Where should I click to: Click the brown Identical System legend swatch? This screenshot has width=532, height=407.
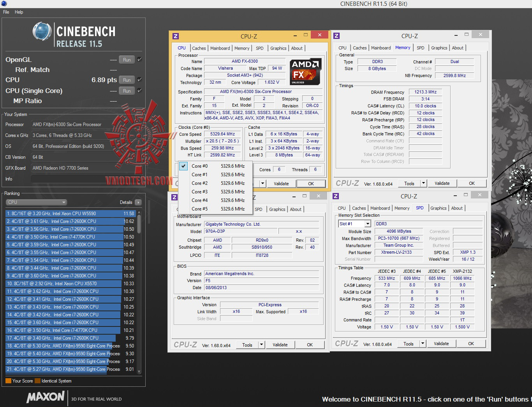[x=37, y=381]
